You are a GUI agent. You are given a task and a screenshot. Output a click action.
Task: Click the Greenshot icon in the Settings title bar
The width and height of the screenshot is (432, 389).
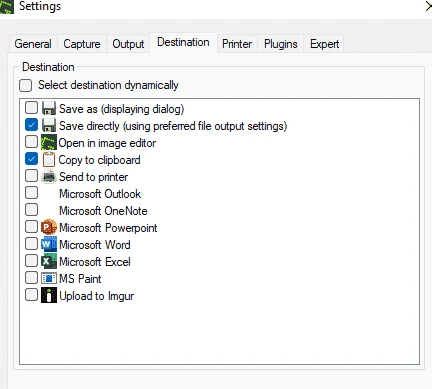7,7
